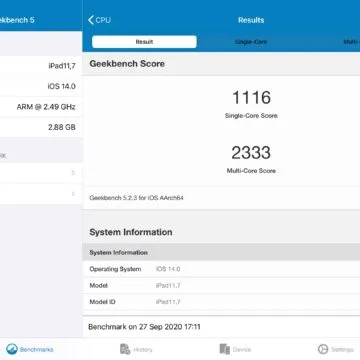Click the 2333 multi-core score
Image resolution: width=360 pixels, height=360 pixels.
pos(251,152)
